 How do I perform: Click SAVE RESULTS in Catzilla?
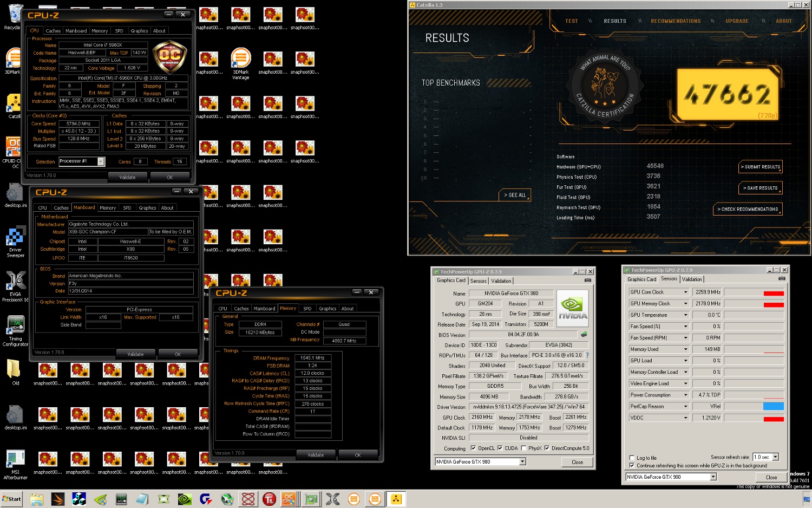pos(761,188)
